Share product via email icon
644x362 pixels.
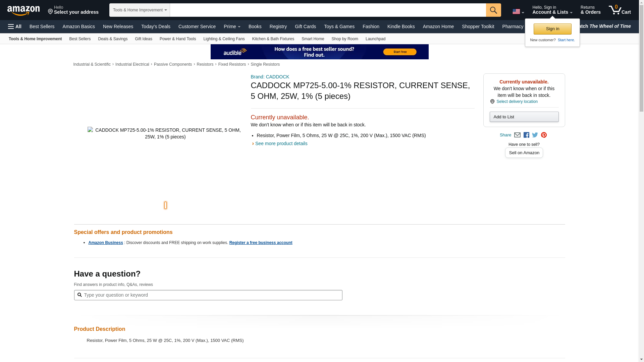(x=517, y=135)
